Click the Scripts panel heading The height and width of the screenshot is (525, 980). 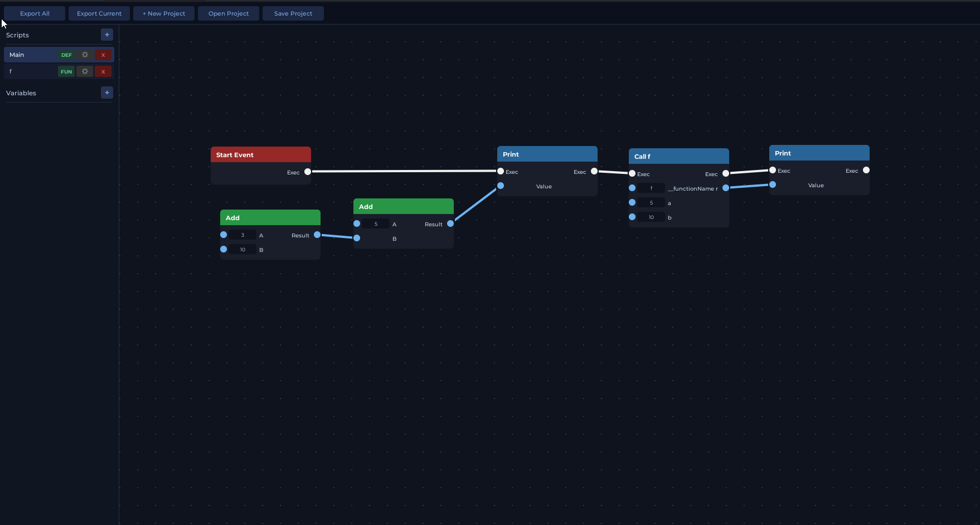(x=17, y=35)
